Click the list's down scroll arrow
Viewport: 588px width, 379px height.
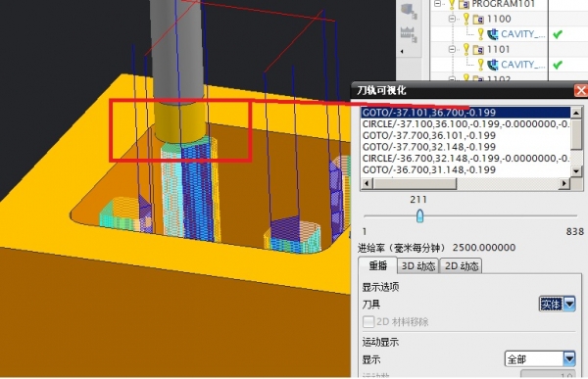[576, 171]
